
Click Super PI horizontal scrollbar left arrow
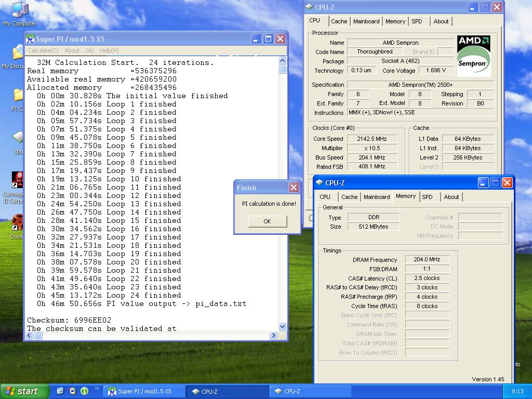pos(29,336)
